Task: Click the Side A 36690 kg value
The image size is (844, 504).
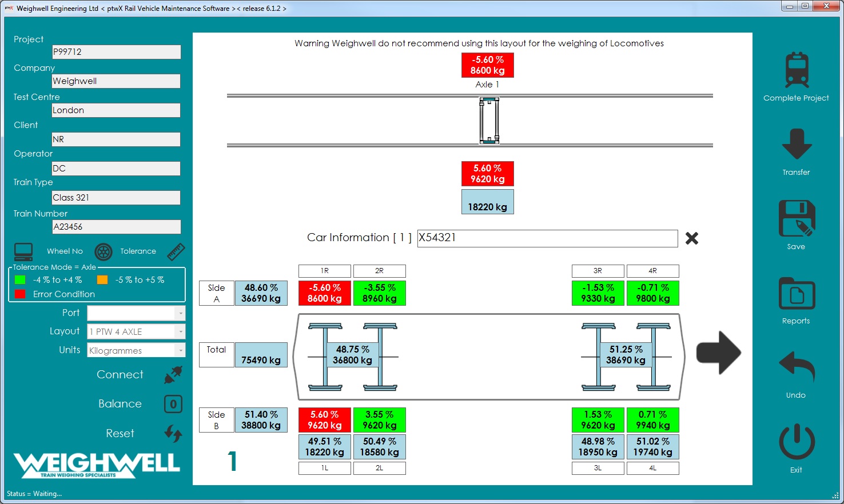Action: tap(261, 293)
